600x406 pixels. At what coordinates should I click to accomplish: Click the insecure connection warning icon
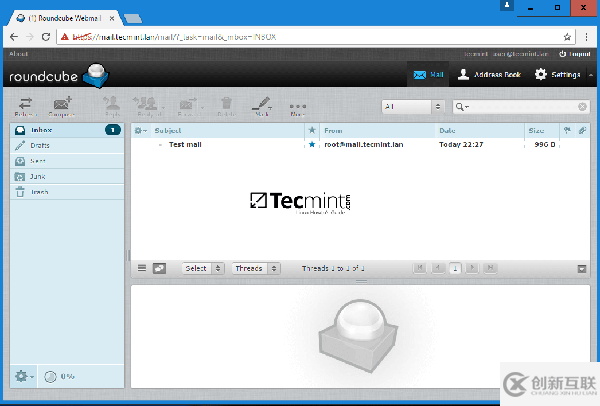coord(65,37)
